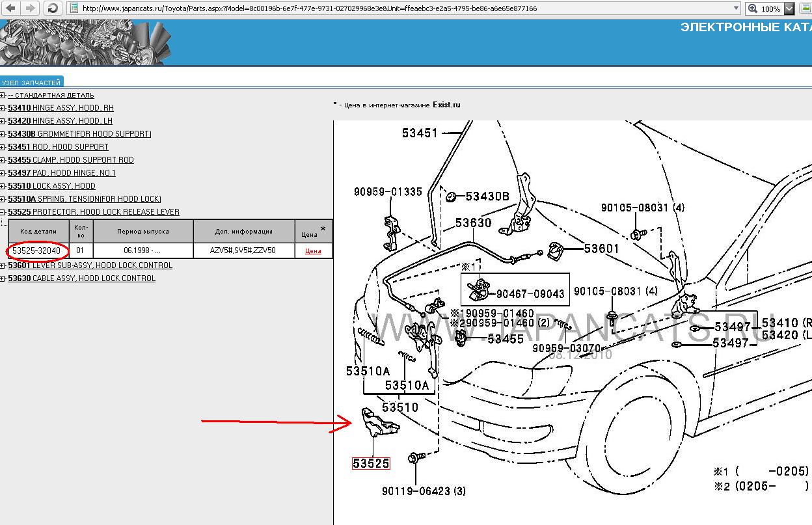
Task: Click the zoom magnifier icon
Action: pyautogui.click(x=753, y=8)
